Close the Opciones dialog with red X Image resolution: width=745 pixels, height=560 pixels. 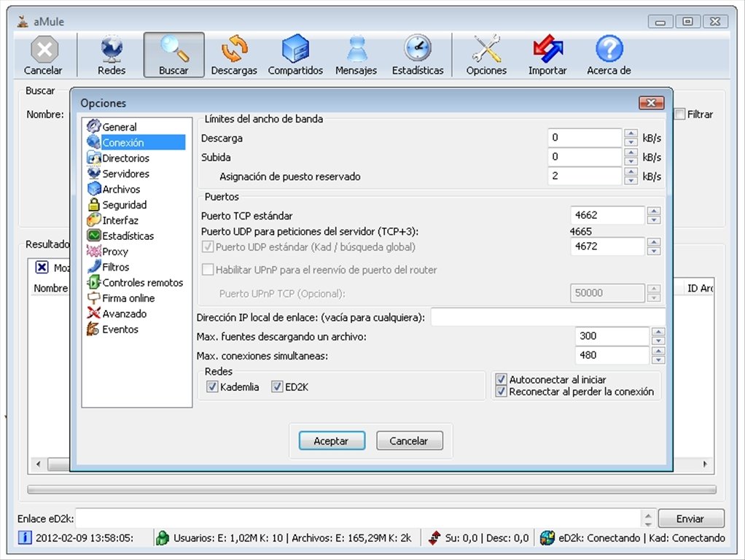tap(652, 103)
